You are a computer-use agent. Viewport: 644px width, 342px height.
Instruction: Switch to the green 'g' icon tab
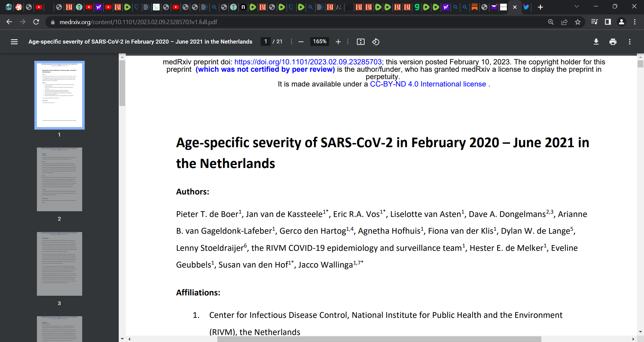tap(417, 7)
